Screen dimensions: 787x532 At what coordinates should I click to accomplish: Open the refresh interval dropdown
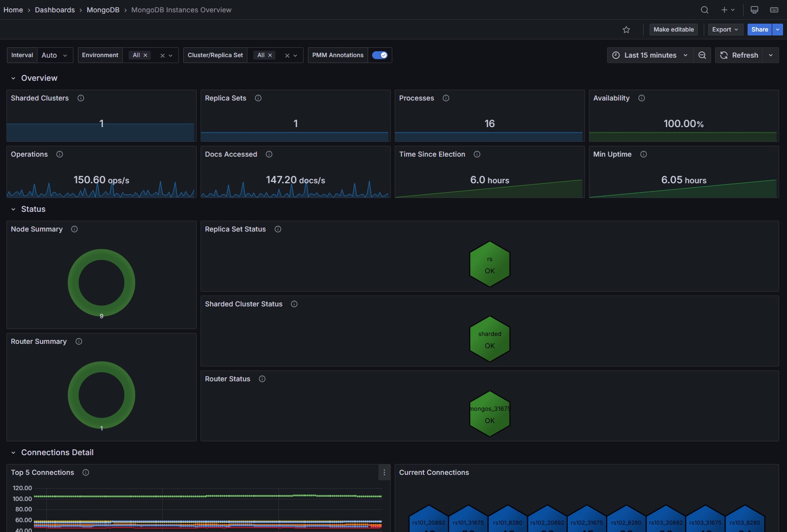(771, 55)
